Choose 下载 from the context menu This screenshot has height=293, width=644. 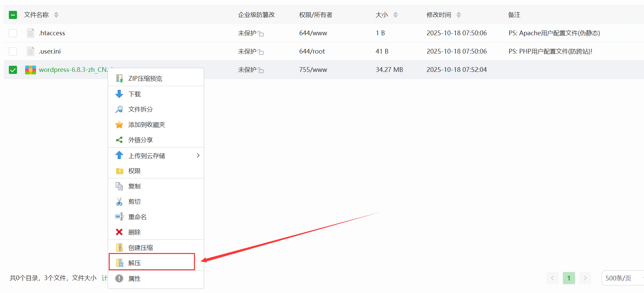156,94
